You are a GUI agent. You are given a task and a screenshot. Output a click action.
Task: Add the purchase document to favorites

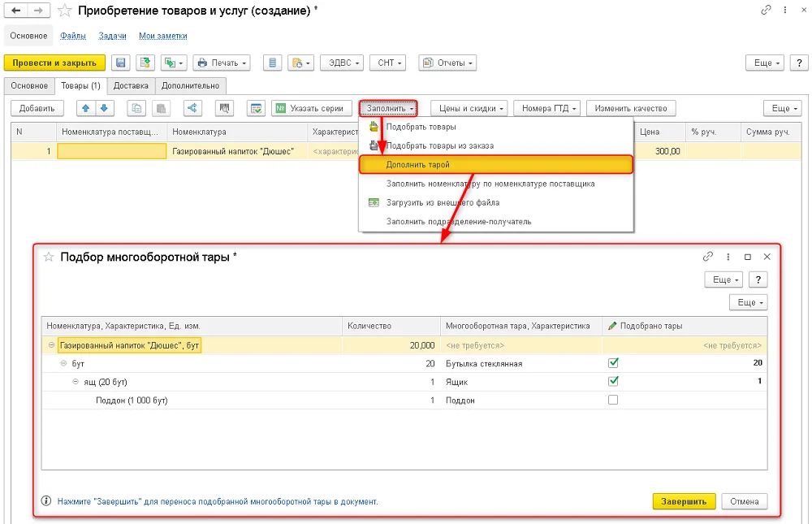(64, 11)
